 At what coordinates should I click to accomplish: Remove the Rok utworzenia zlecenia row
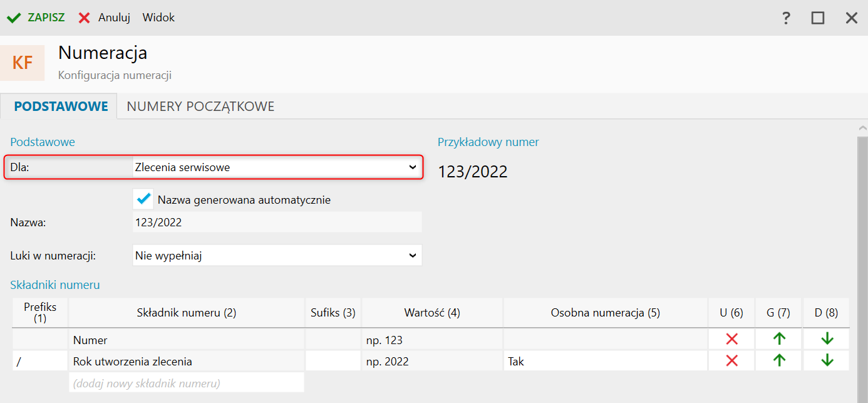coord(731,361)
